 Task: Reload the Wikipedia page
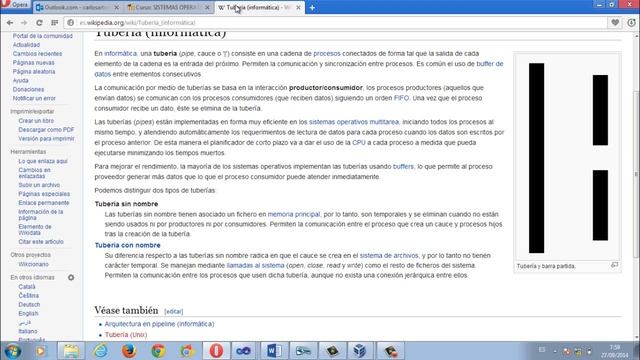39,23
